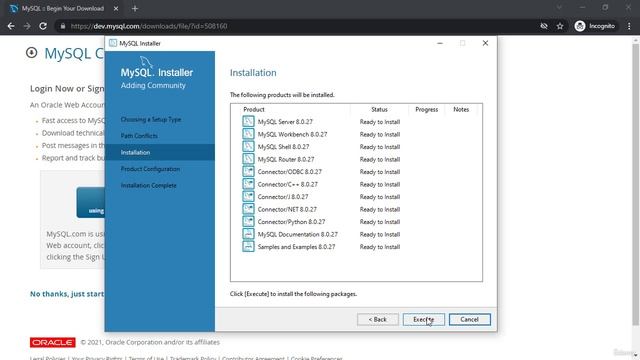Cancel the MySQL installation
The image size is (640, 360).
(x=469, y=319)
